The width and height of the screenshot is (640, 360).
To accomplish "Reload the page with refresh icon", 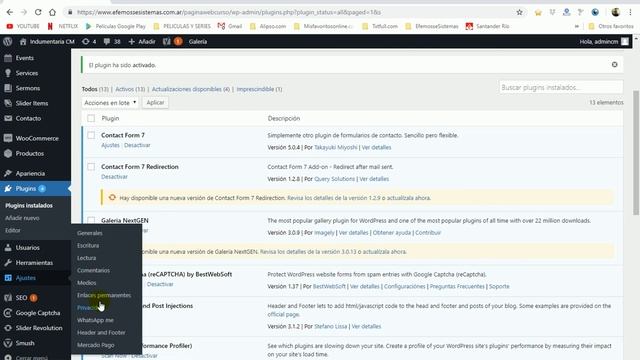I will click(38, 12).
